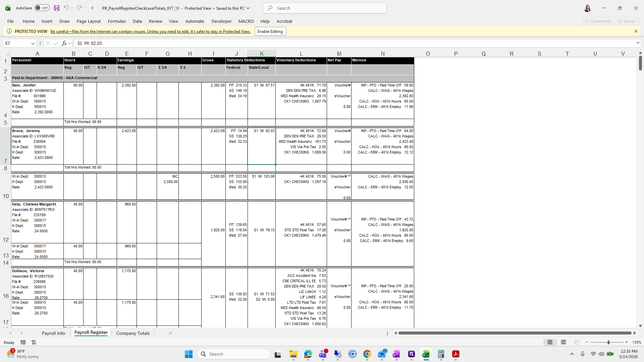644x362 pixels.
Task: Select Page Layout view icon in status bar
Action: 563,342
